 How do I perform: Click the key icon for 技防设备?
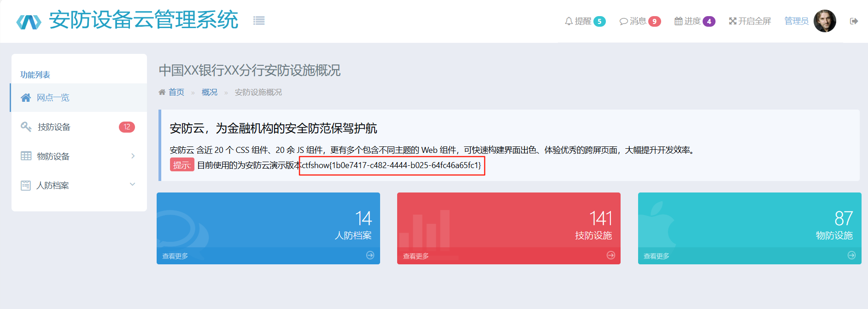tap(26, 127)
